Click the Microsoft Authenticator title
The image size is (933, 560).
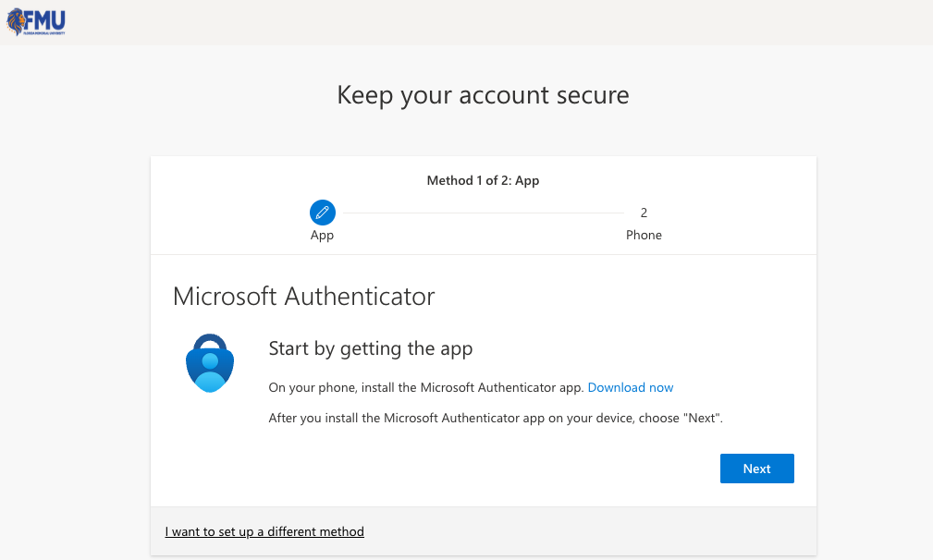[x=303, y=296]
